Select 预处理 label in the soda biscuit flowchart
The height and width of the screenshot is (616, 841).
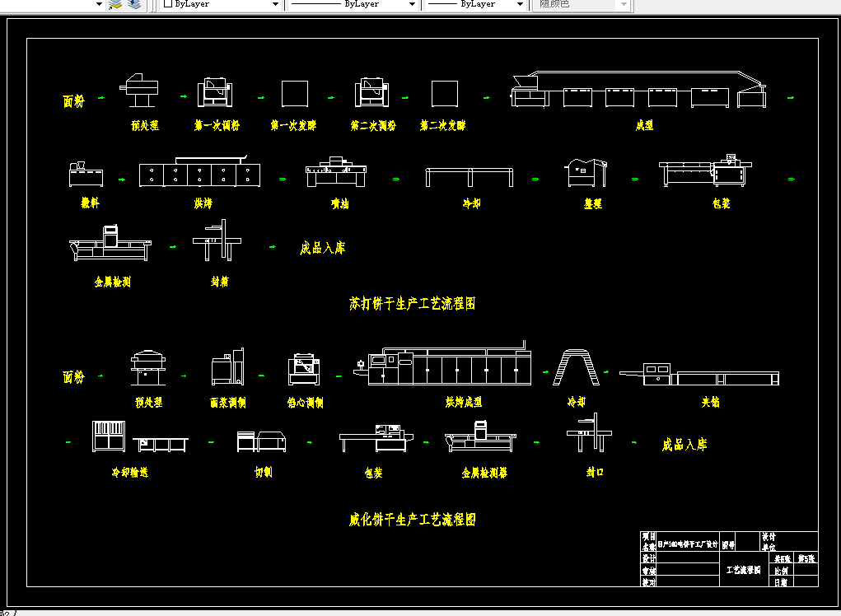pos(145,125)
